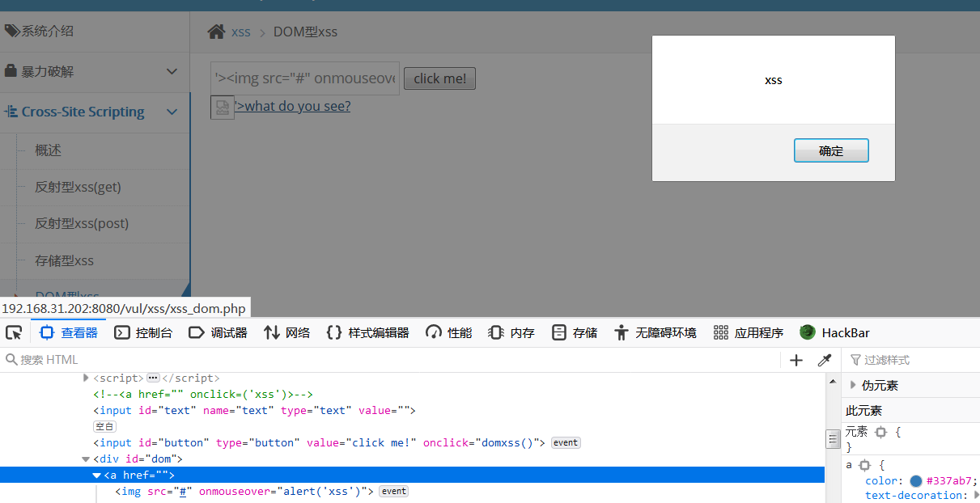This screenshot has width=980, height=503.
Task: Collapse the div id="dom" node arrow
Action: tap(87, 459)
